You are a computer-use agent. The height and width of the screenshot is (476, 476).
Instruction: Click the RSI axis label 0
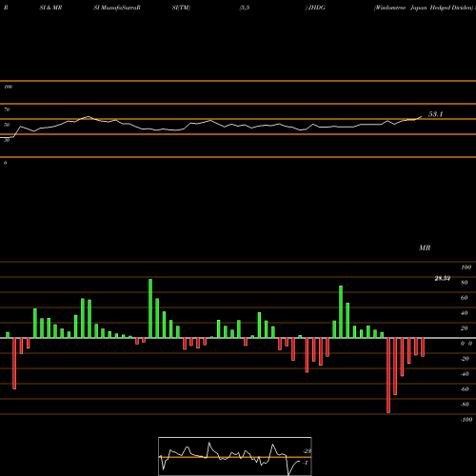[5, 163]
